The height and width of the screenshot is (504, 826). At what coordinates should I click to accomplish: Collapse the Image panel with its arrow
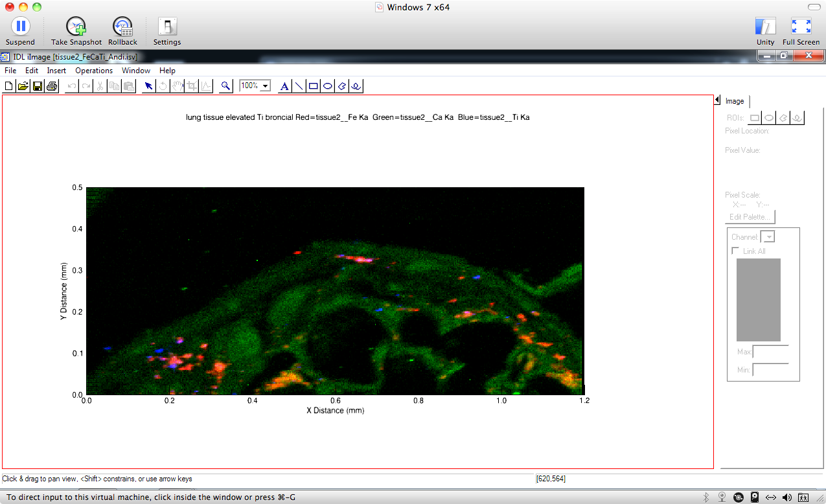pos(718,99)
